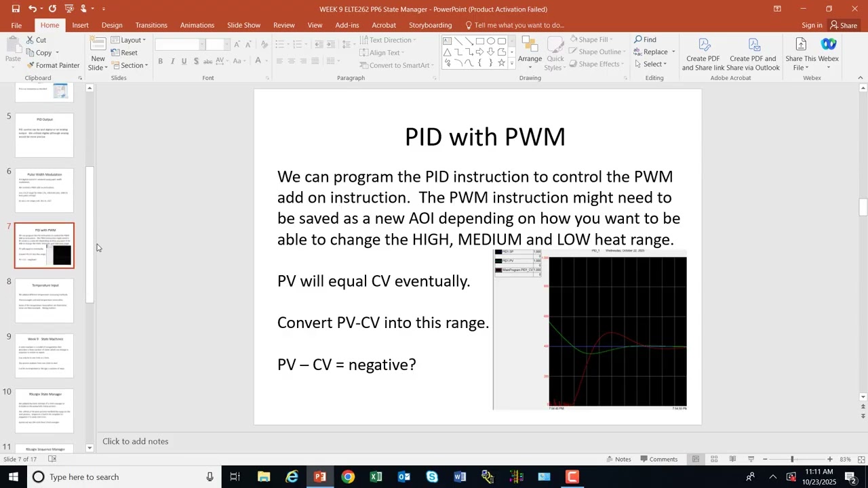Image resolution: width=868 pixels, height=488 pixels.
Task: Open the Replace dropdown arrow
Action: (673, 52)
